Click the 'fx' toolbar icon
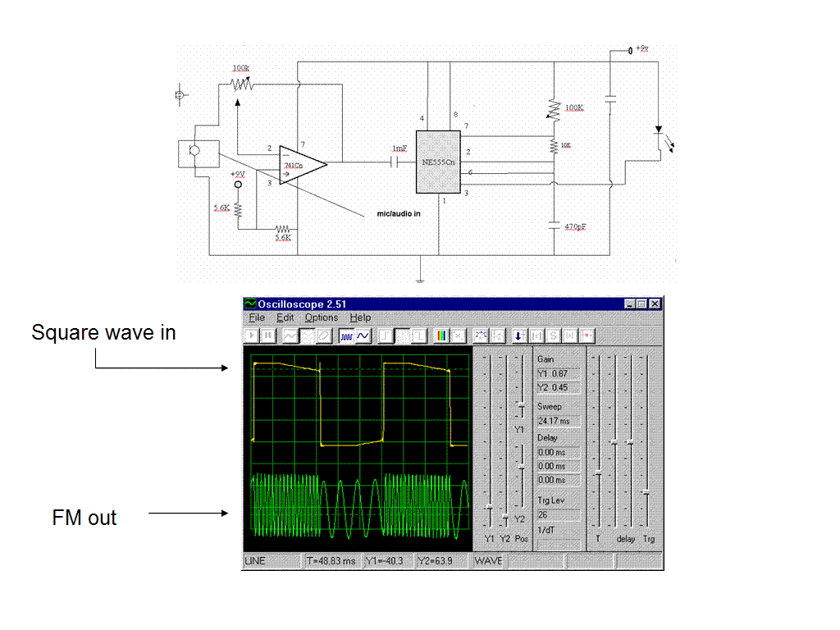 (x=458, y=336)
